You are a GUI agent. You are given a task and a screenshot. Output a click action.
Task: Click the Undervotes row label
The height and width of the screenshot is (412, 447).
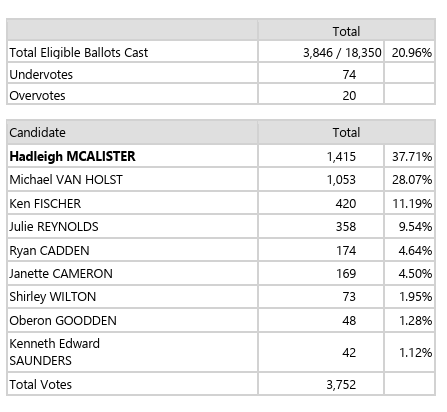point(41,74)
